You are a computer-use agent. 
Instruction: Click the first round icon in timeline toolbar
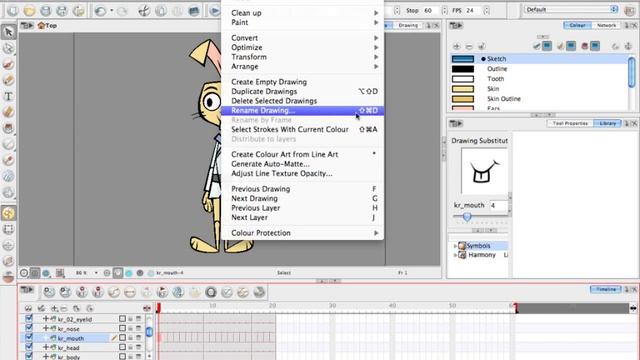click(x=49, y=292)
